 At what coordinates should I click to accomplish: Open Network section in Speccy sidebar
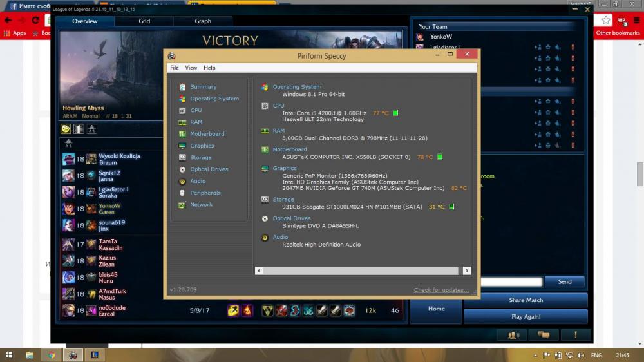(x=201, y=205)
